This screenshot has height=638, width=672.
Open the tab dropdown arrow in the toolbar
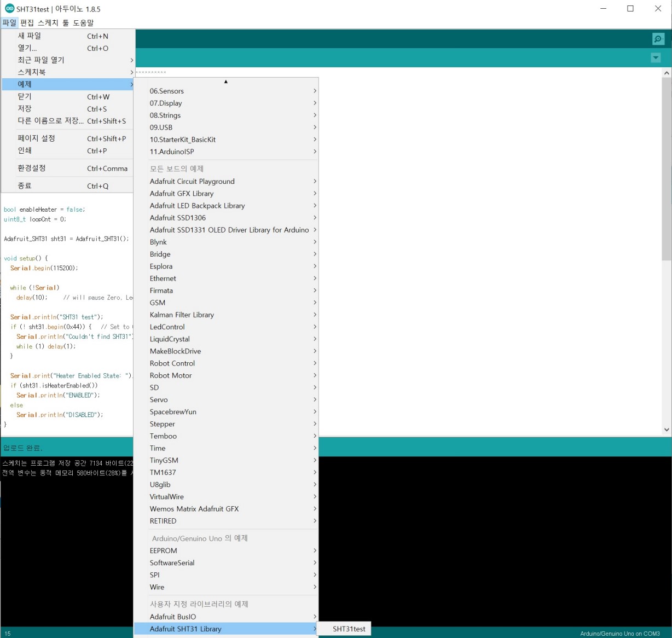[656, 58]
